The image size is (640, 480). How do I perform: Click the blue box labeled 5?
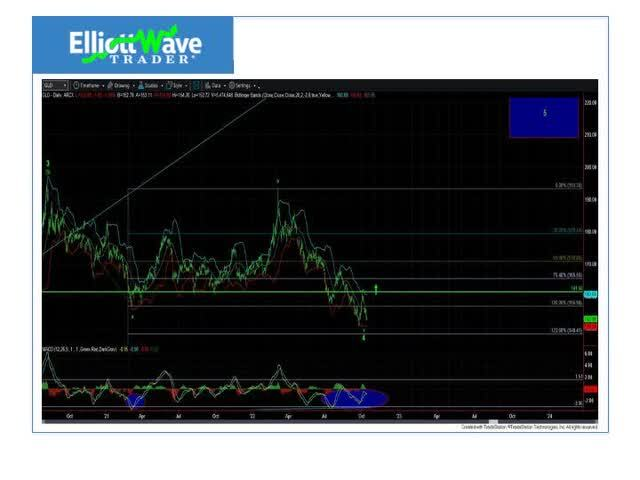[544, 116]
